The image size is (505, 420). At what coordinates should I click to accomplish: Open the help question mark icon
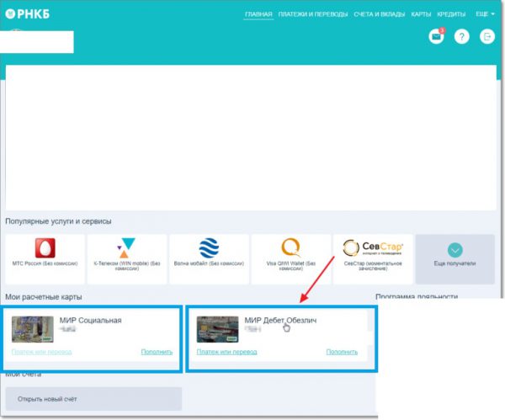[x=461, y=36]
